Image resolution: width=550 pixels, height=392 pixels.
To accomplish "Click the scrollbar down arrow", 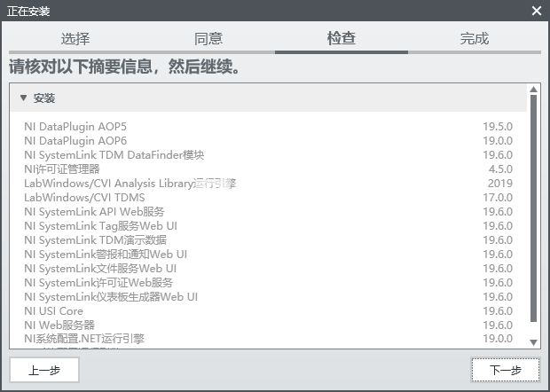I will tap(533, 342).
